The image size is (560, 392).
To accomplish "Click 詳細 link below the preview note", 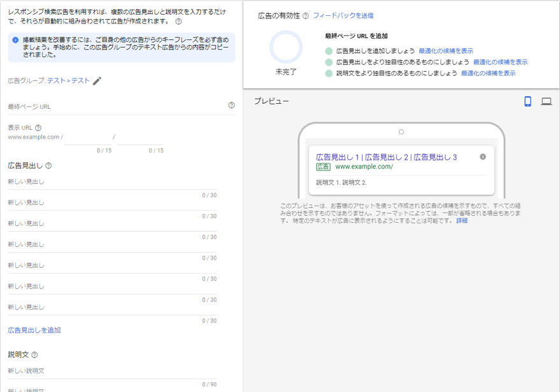I will (462, 221).
